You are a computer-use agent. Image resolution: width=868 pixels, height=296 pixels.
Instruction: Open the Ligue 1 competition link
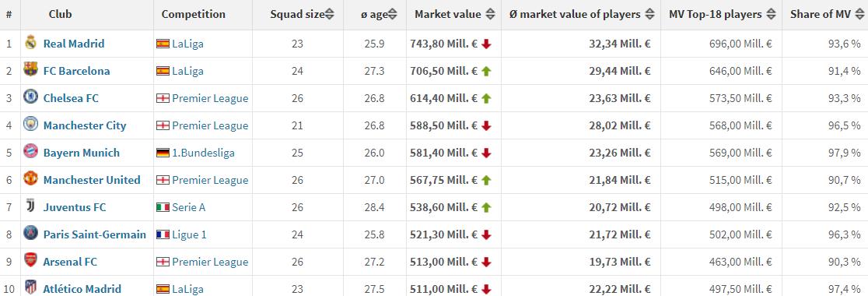click(x=189, y=234)
